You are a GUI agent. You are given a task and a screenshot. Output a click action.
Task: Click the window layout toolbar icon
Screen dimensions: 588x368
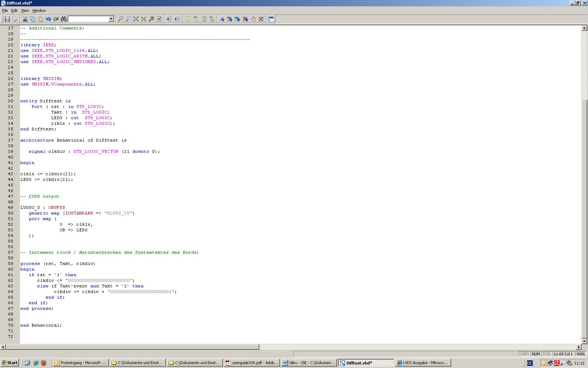[x=271, y=19]
